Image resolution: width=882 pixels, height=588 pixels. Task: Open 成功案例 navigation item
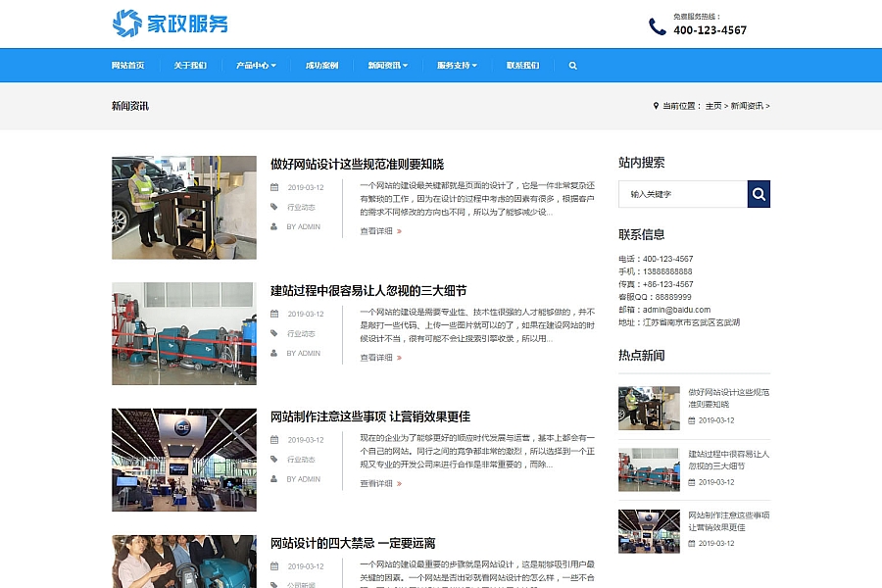point(321,66)
